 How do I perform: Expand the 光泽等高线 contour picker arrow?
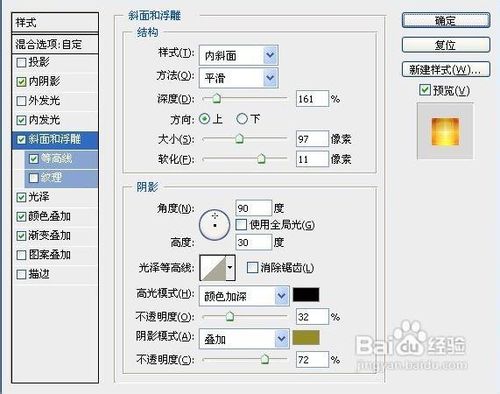click(x=230, y=268)
